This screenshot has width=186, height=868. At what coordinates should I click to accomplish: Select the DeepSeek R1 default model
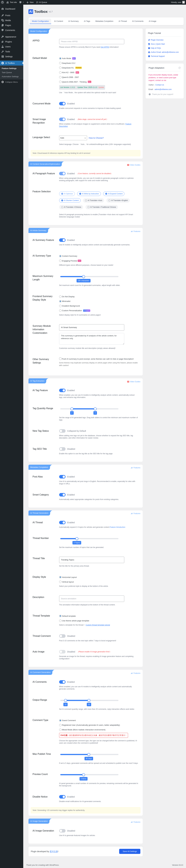pos(60,68)
